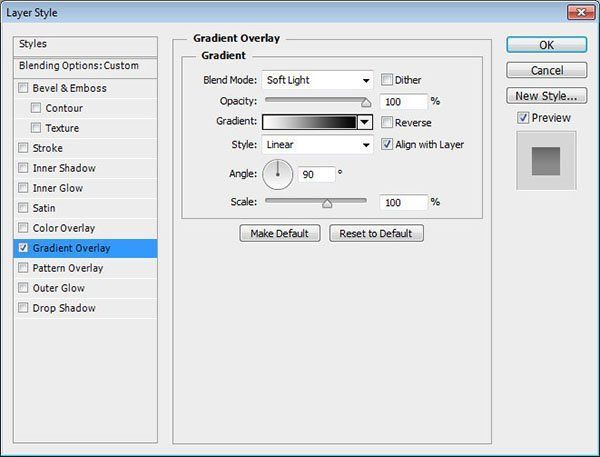Click the gradient preview bar
The width and height of the screenshot is (600, 457).
coord(309,122)
